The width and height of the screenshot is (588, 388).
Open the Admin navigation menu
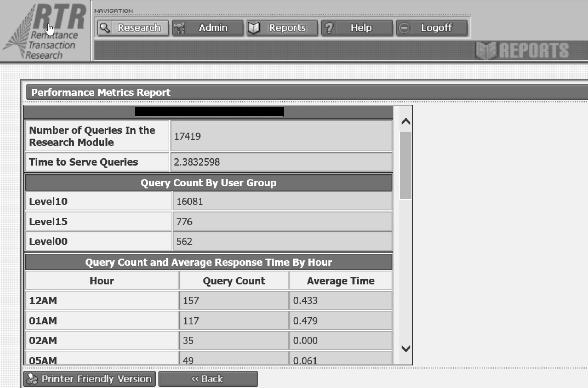(x=213, y=28)
